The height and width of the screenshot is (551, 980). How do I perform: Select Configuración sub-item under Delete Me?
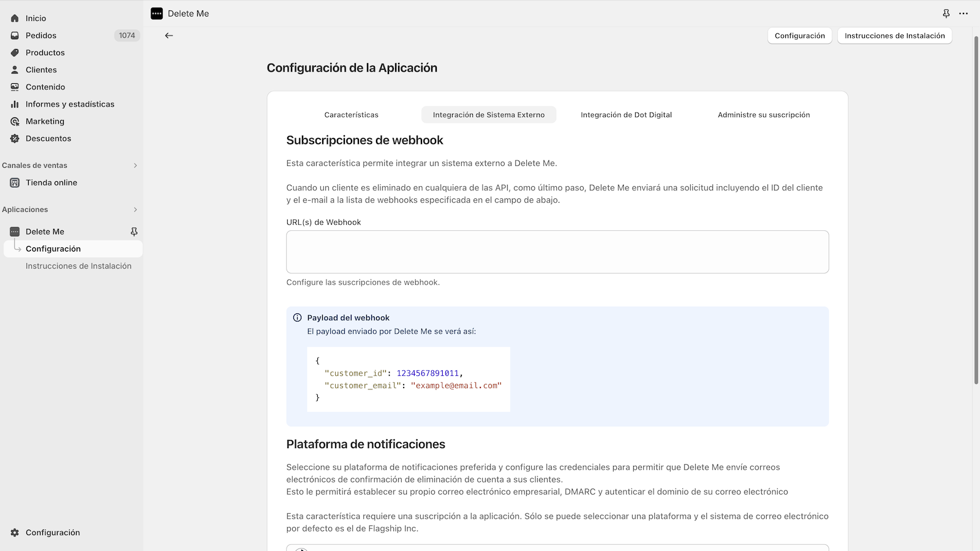coord(73,249)
